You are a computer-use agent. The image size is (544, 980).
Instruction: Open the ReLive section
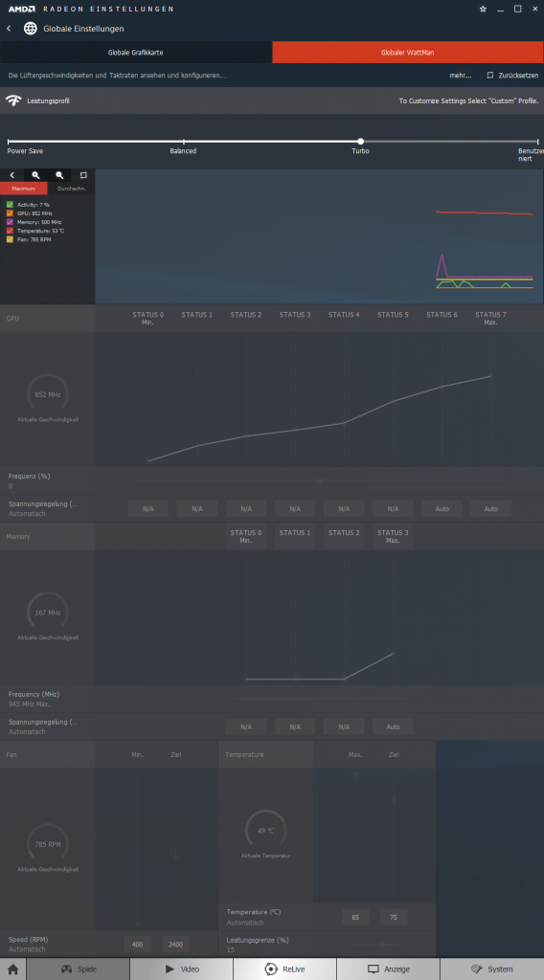tap(285, 969)
